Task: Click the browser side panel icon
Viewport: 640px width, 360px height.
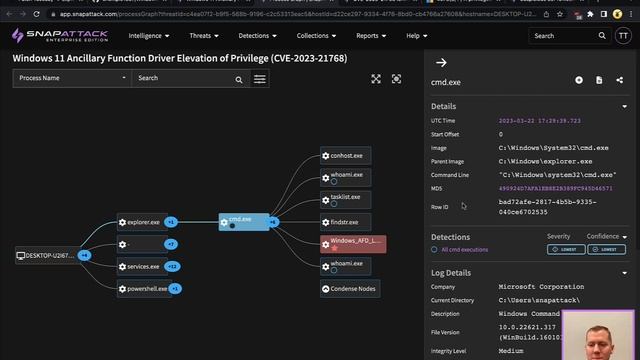Action: coord(604,14)
